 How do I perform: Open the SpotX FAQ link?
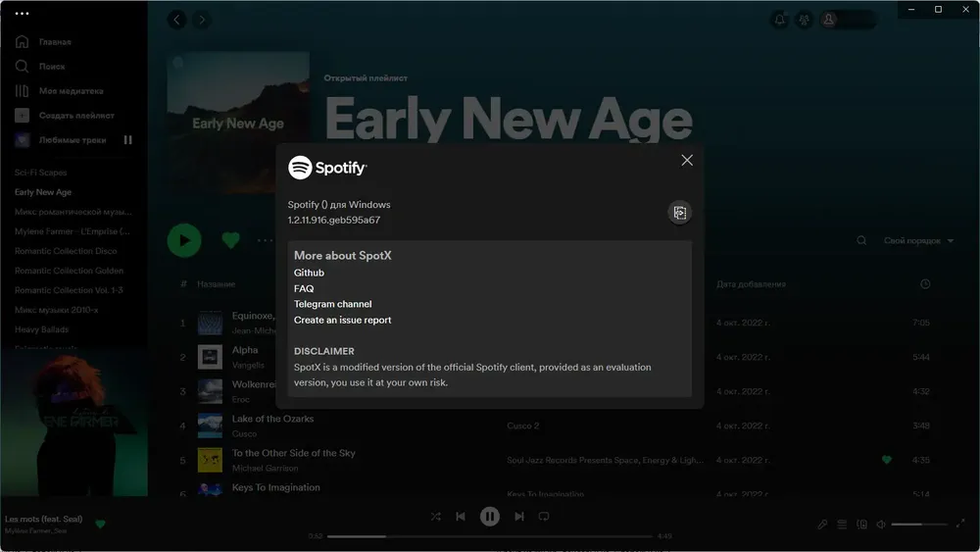[304, 288]
